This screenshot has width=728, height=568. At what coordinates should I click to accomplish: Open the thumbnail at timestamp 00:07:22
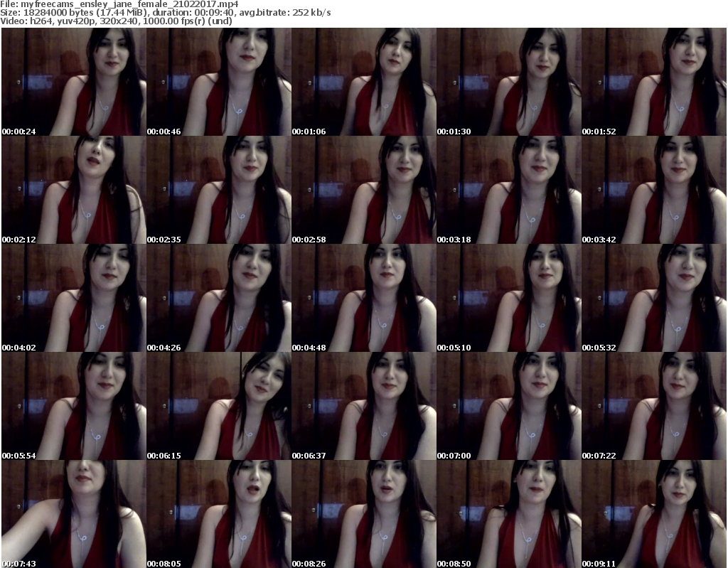[x=654, y=406]
